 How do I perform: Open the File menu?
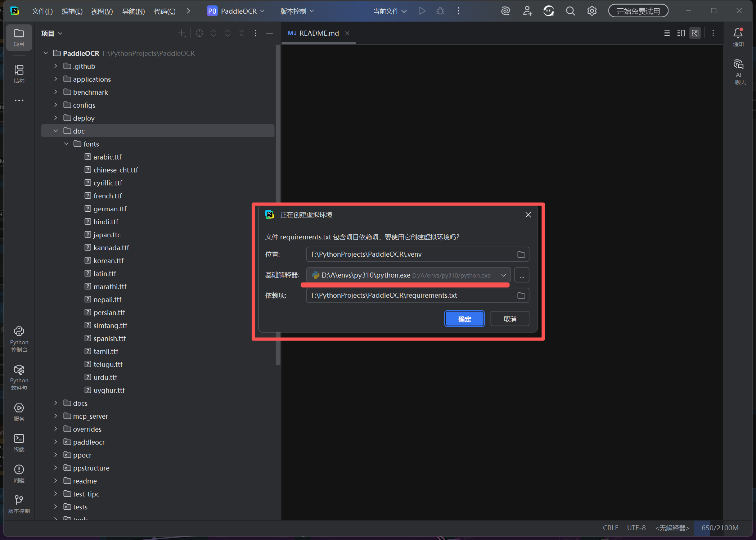pyautogui.click(x=42, y=11)
